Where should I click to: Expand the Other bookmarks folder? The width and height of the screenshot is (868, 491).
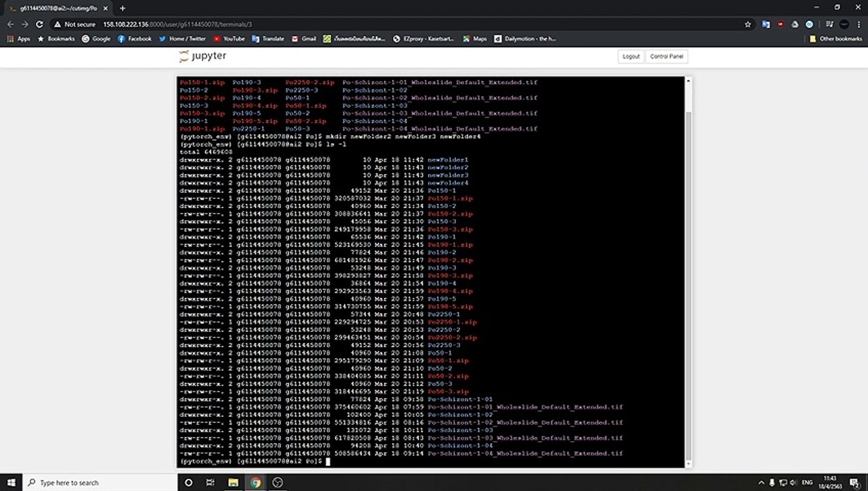click(836, 39)
